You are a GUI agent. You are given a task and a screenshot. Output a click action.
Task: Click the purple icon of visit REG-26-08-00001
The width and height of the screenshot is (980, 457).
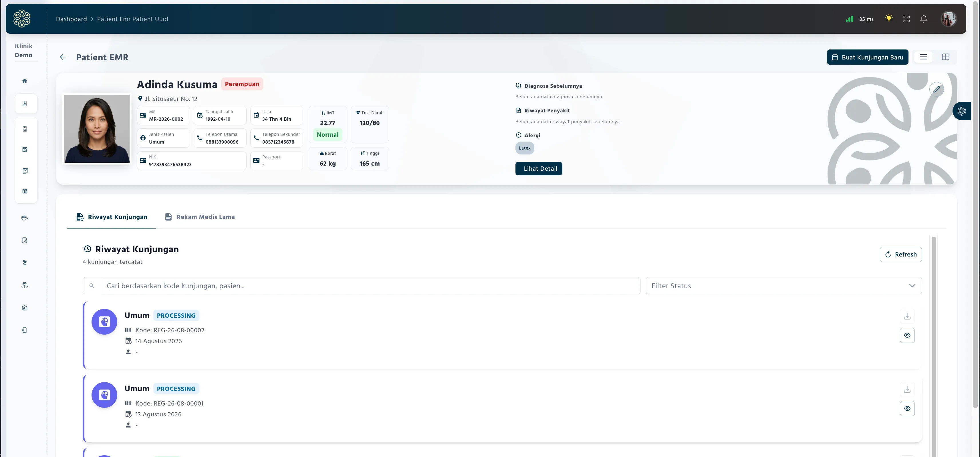point(104,395)
